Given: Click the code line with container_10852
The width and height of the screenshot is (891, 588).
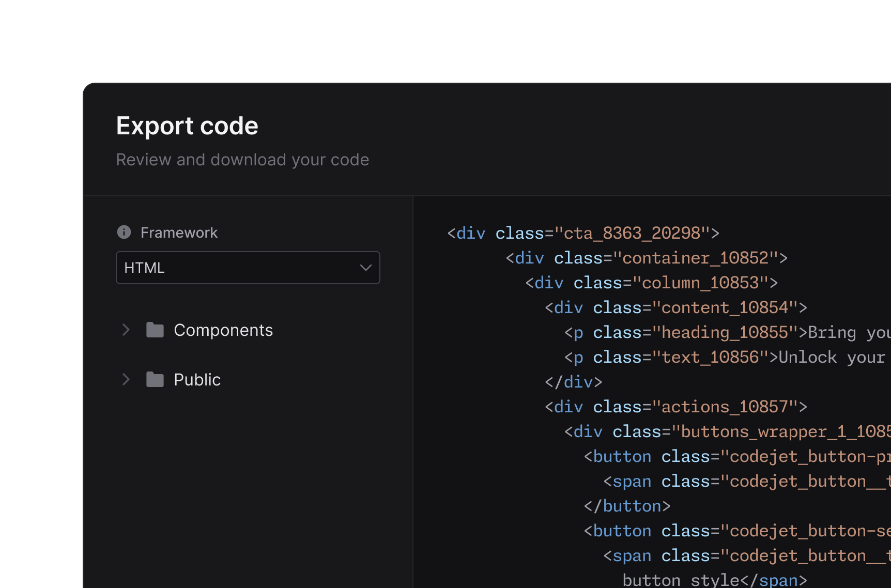Looking at the screenshot, I should pos(647,258).
